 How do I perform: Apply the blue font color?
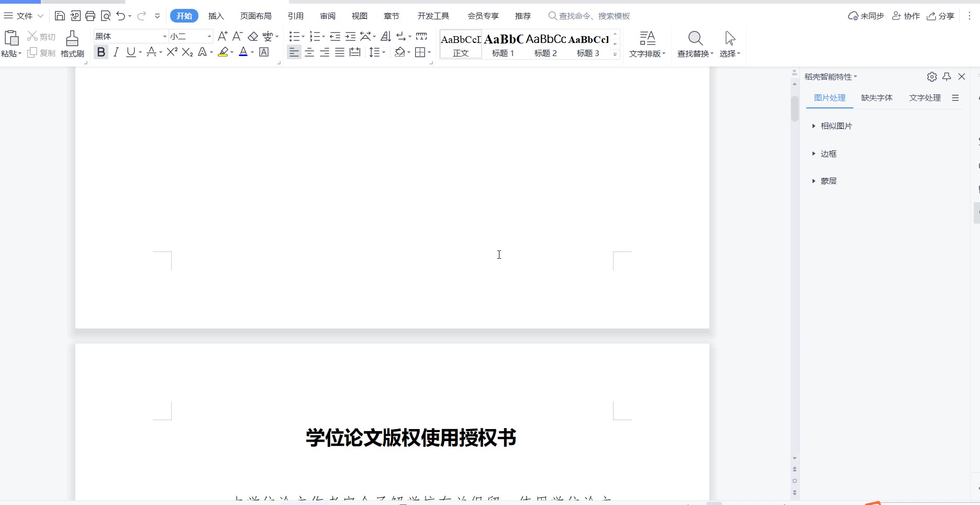coord(243,52)
